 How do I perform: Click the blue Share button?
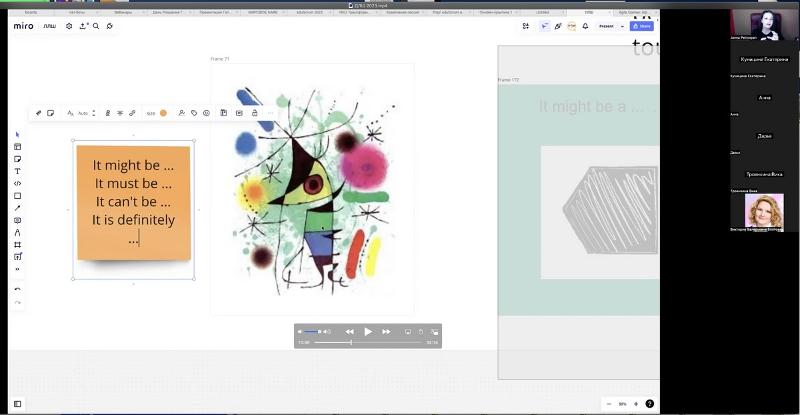coord(641,26)
